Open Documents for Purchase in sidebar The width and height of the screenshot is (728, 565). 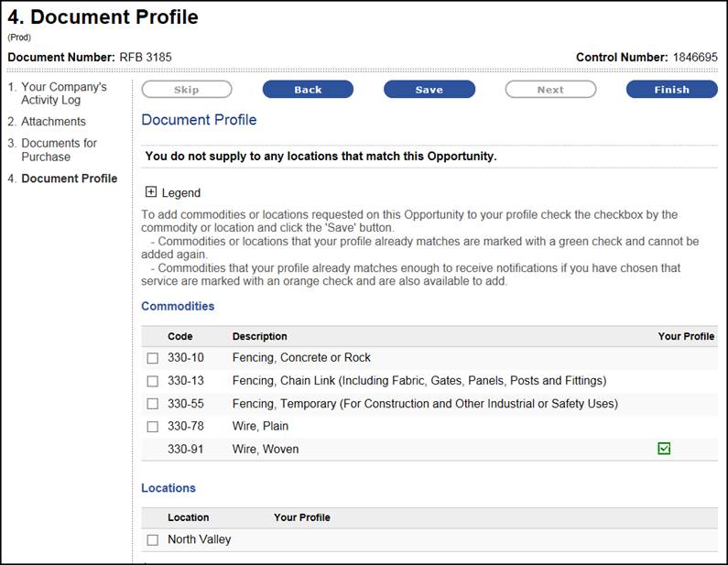[x=59, y=150]
